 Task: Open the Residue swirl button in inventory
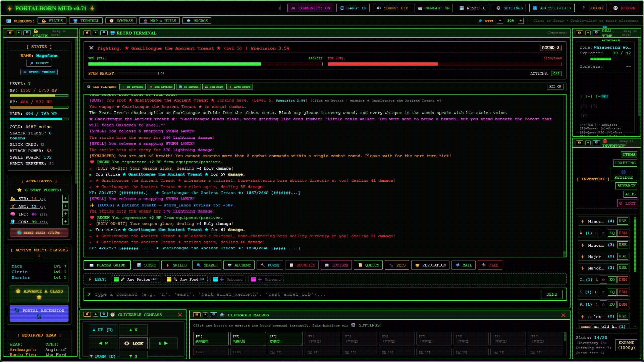pos(624,174)
